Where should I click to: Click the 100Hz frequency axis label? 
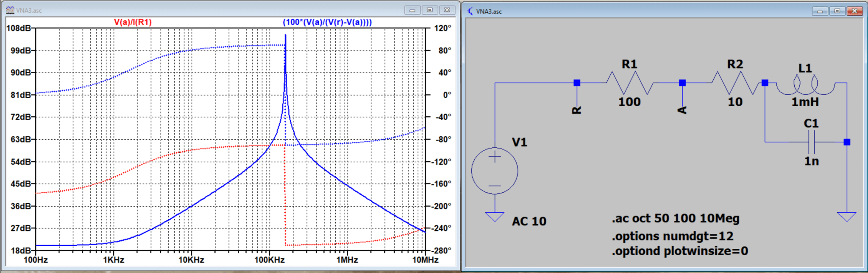click(x=36, y=260)
